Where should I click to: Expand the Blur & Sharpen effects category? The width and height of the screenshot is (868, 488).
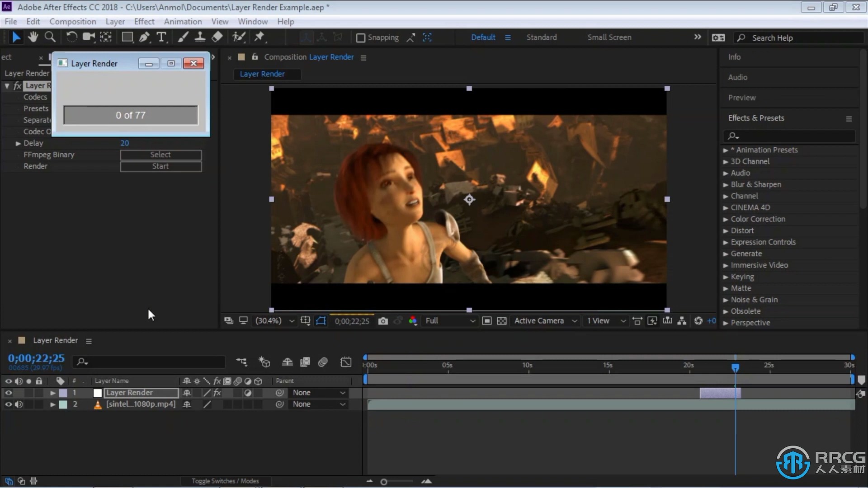[x=725, y=185]
